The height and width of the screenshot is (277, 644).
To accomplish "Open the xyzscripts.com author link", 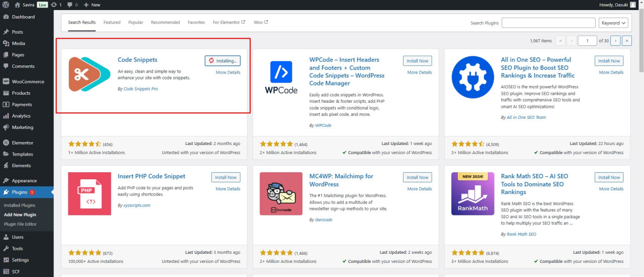I will 137,205.
